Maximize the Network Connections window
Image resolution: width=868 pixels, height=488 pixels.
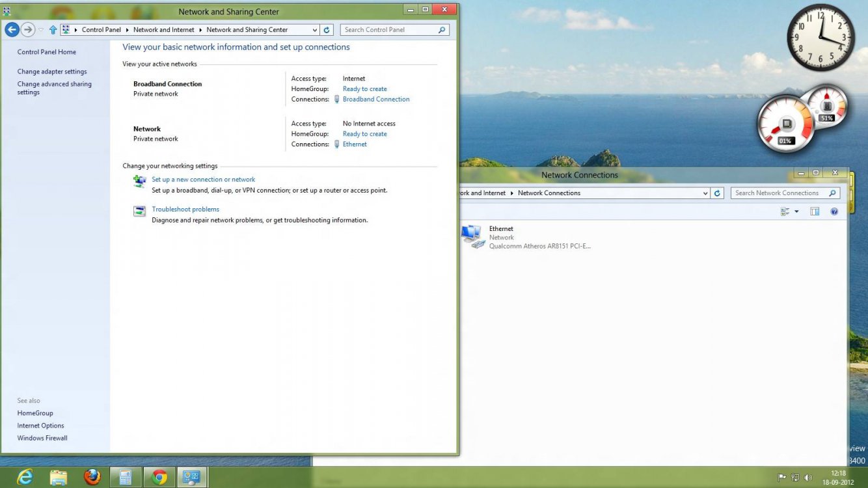point(815,173)
